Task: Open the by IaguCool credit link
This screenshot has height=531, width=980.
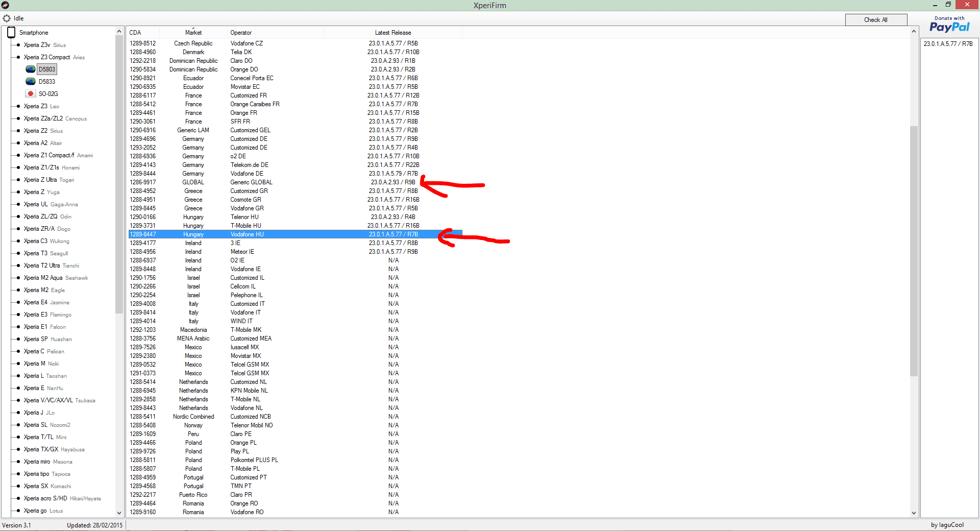Action: (947, 525)
